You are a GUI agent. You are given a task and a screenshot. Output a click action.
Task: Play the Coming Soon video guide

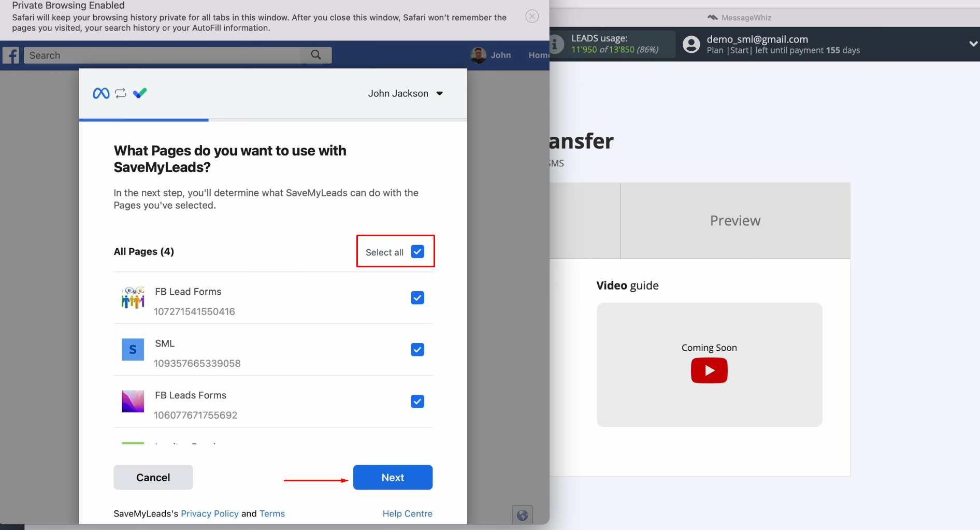(709, 370)
